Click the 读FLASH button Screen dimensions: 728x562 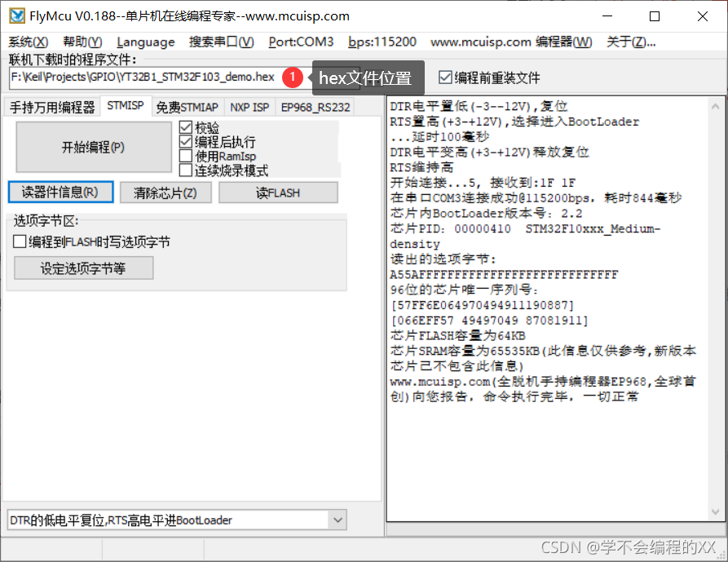[278, 192]
